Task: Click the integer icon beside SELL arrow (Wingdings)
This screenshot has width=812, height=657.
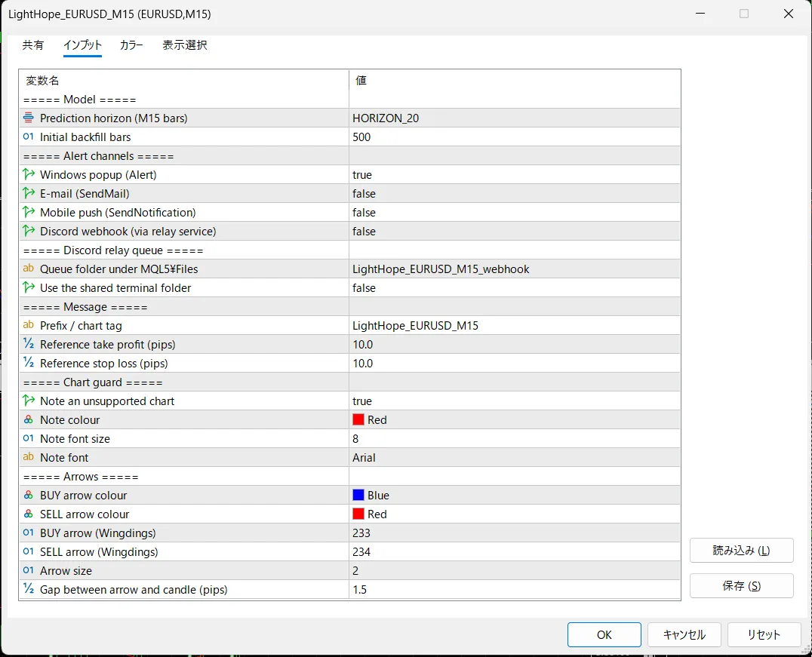Action: click(29, 551)
